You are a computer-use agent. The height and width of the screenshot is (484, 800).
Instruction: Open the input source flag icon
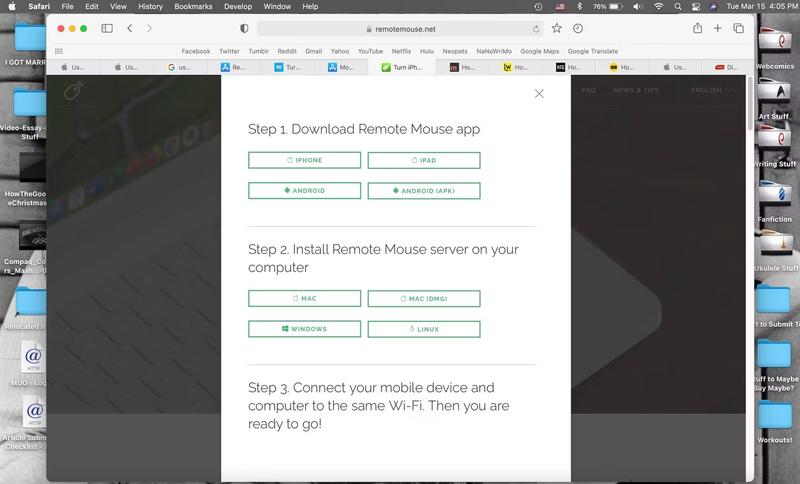point(560,7)
